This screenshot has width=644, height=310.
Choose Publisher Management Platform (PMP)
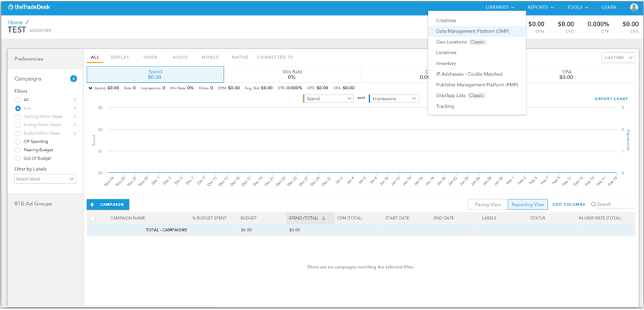pyautogui.click(x=477, y=84)
